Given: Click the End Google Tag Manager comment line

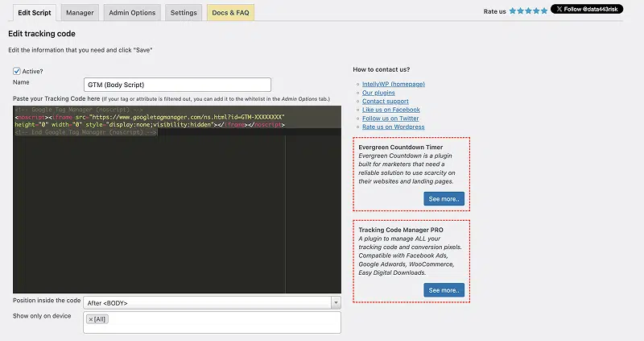Looking at the screenshot, I should [x=86, y=132].
